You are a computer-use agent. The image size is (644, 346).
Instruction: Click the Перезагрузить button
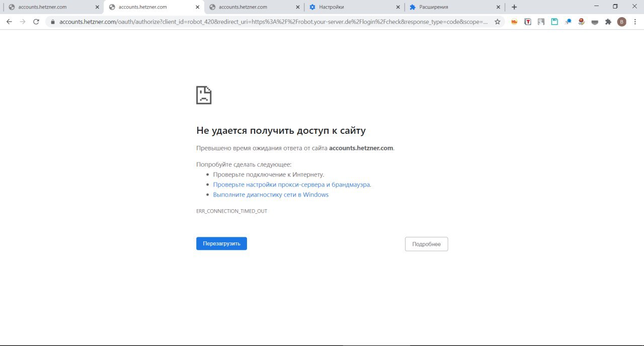(221, 243)
